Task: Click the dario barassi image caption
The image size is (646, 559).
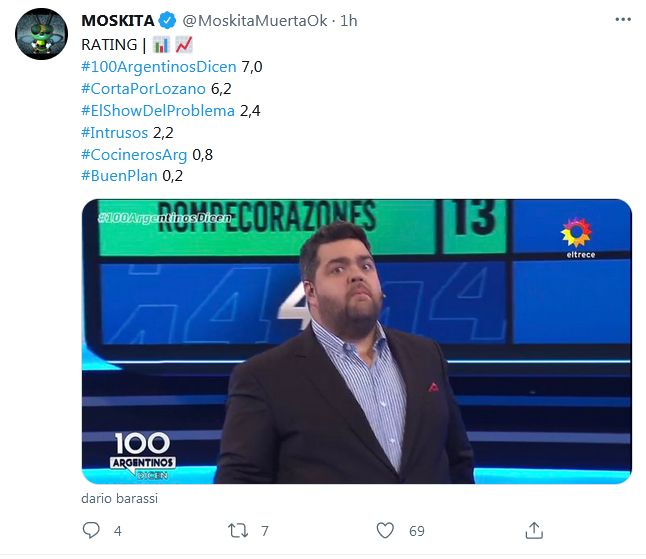Action: click(119, 498)
